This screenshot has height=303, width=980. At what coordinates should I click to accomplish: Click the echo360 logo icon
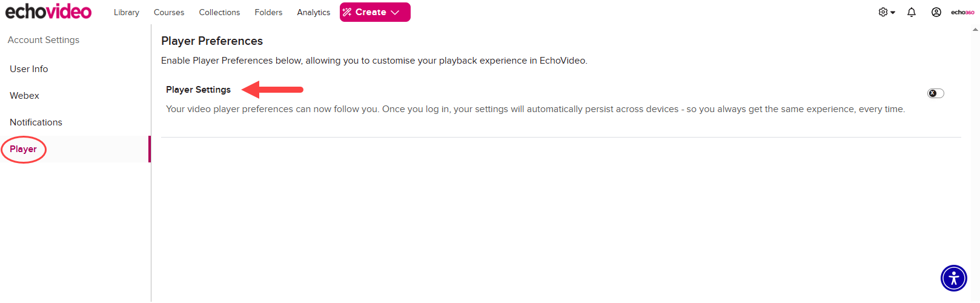click(x=962, y=12)
